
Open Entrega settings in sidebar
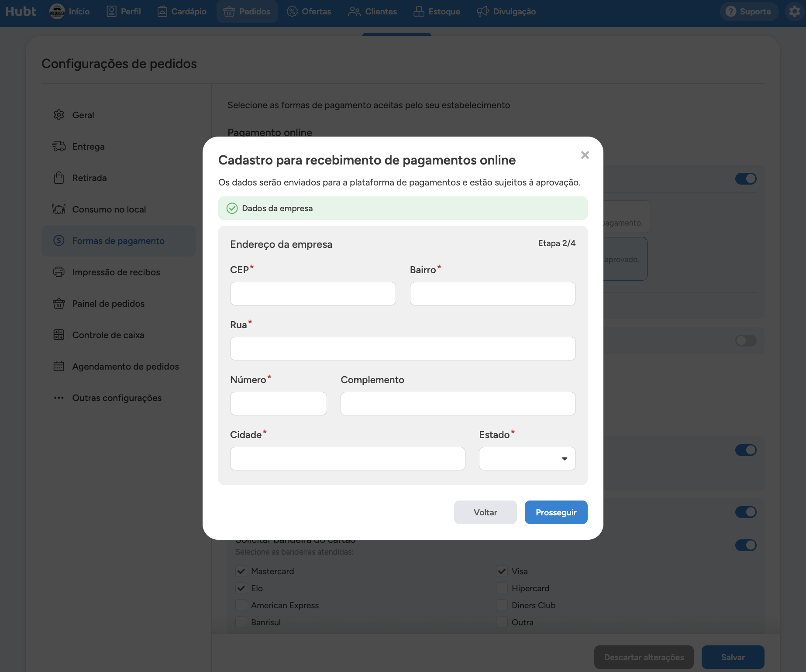point(118,146)
